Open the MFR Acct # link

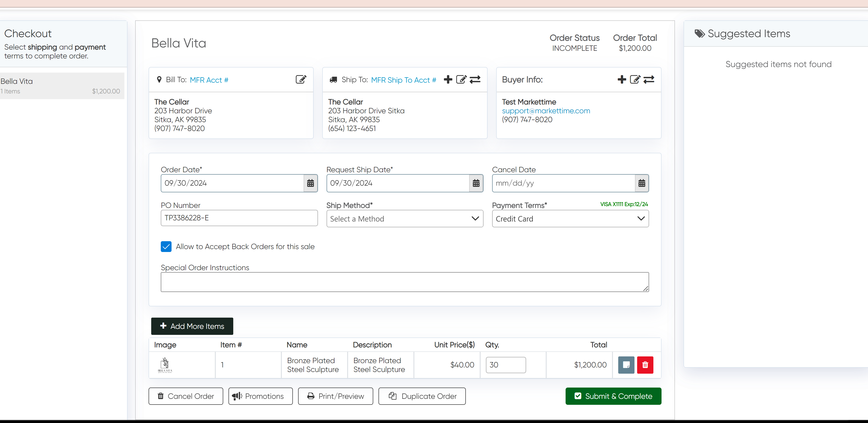pos(209,80)
